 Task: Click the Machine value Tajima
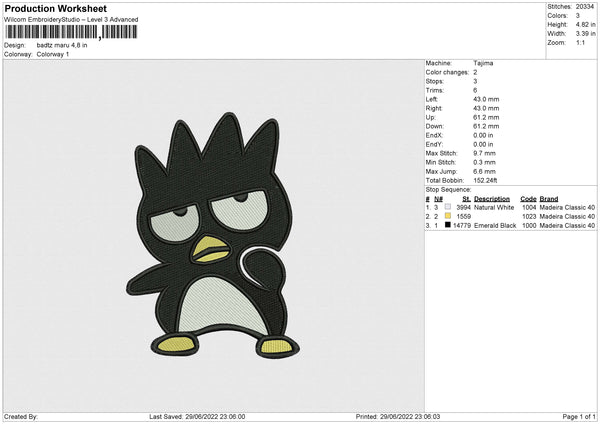483,63
